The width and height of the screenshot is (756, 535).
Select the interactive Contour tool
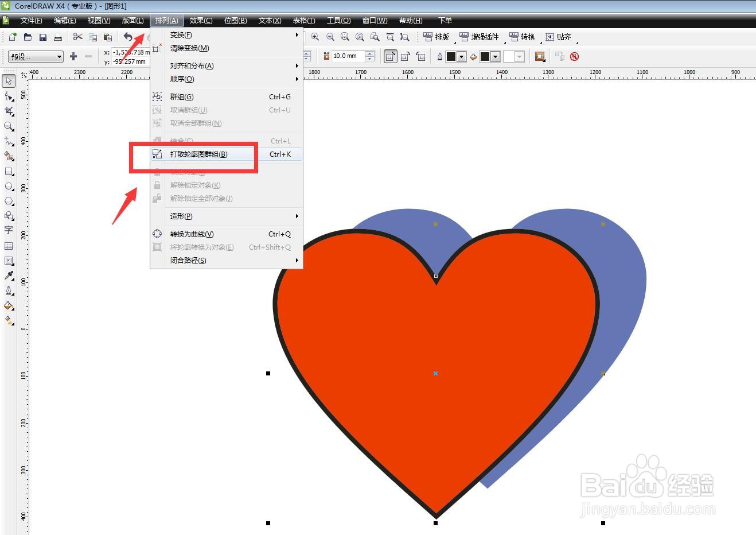tap(9, 261)
